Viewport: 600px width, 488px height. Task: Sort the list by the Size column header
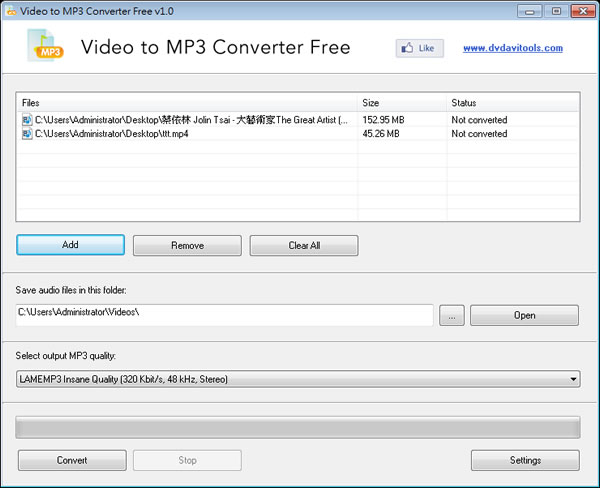[x=402, y=103]
